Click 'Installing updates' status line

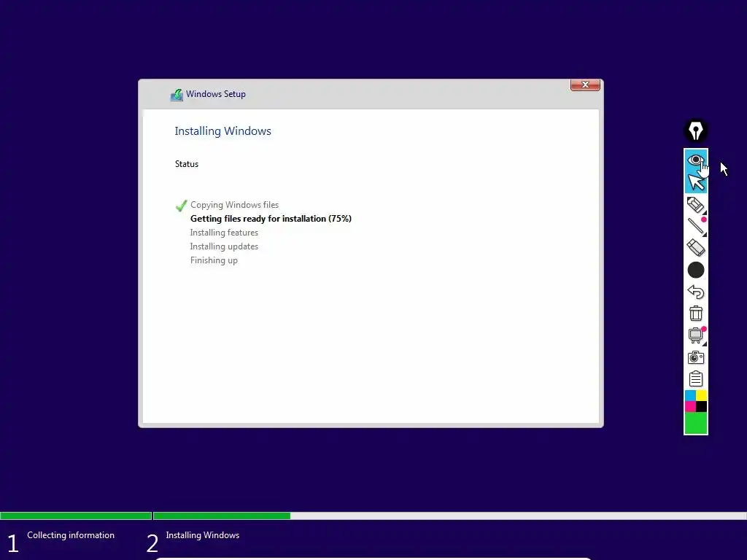point(224,246)
